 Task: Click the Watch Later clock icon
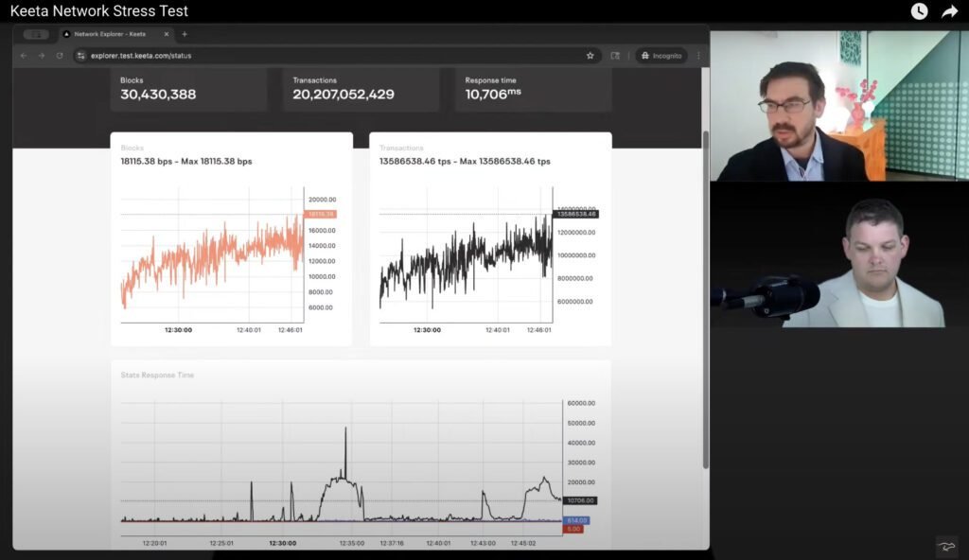pos(919,11)
